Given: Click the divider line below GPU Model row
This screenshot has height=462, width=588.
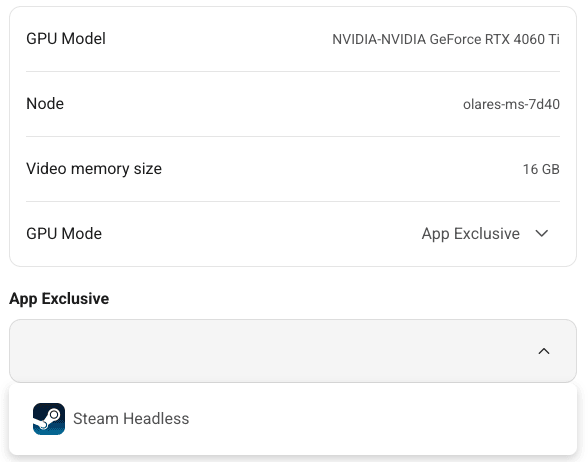Looking at the screenshot, I should point(293,71).
